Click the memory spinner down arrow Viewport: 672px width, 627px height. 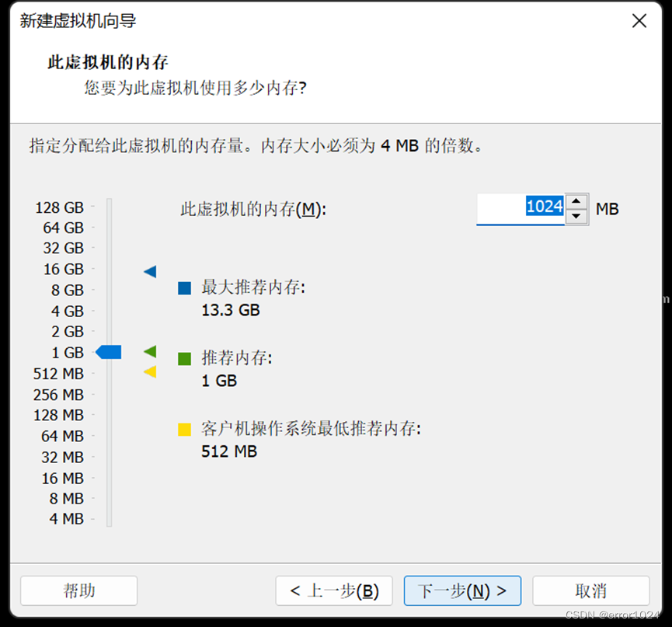[x=576, y=216]
